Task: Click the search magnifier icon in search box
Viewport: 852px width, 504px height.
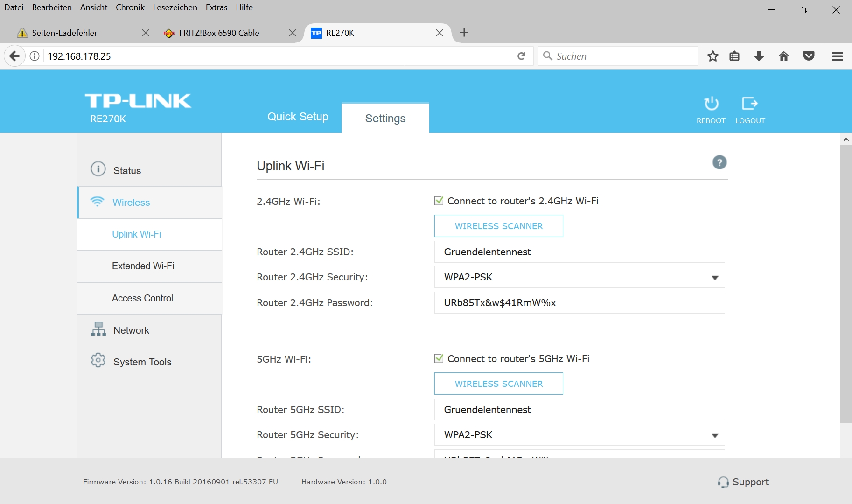Action: coord(548,56)
